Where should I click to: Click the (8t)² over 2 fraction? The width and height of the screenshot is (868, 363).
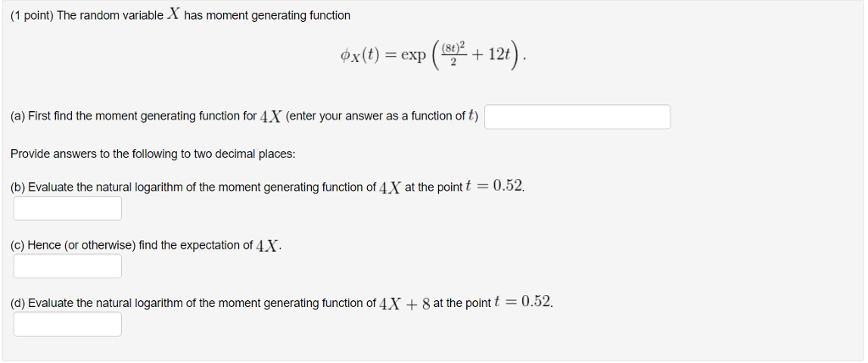(x=453, y=54)
